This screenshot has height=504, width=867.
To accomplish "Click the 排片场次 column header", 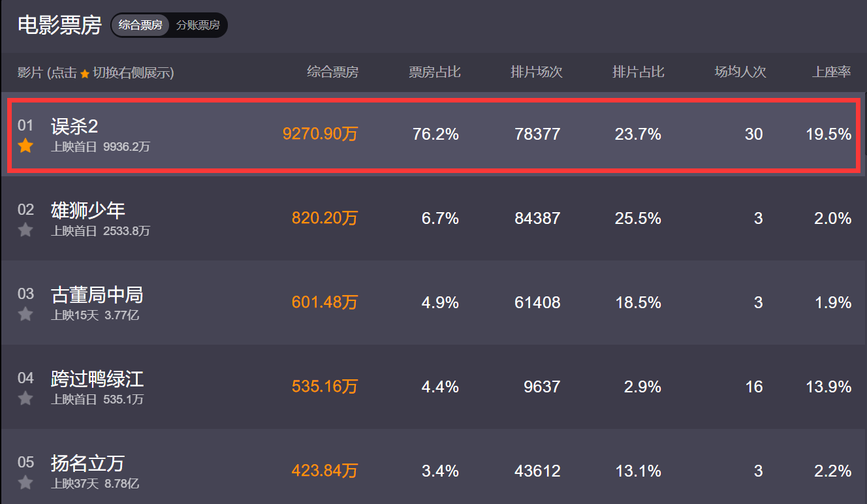I will pos(537,72).
